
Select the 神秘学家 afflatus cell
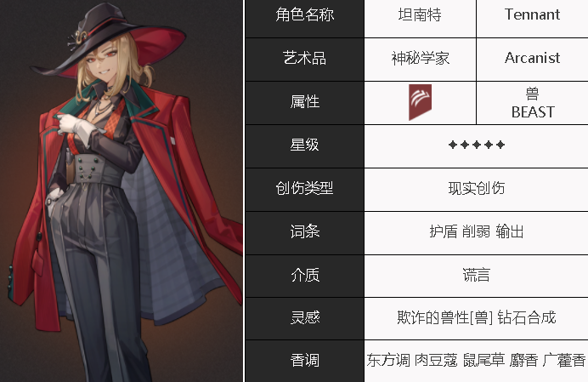tap(420, 59)
